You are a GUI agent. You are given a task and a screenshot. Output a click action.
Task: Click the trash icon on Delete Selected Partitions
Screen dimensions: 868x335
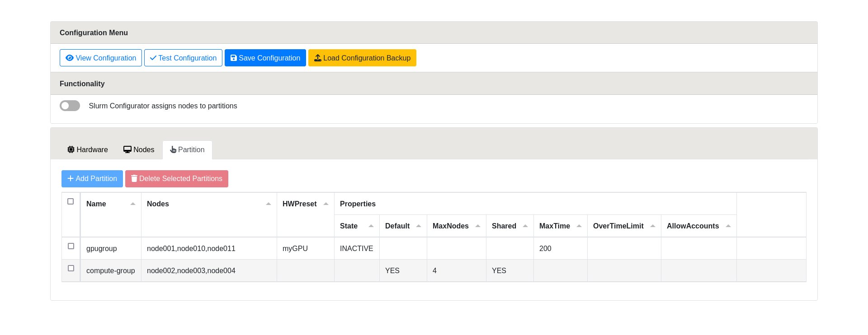coord(134,178)
